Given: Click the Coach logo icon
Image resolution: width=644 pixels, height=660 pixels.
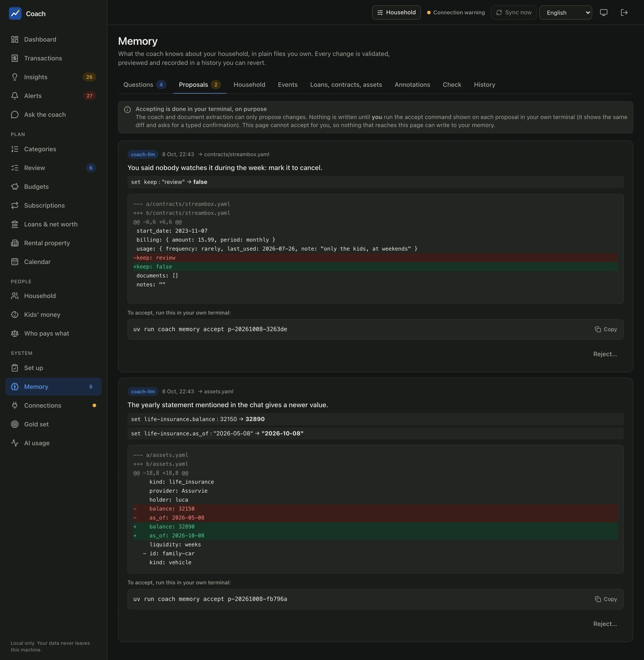Looking at the screenshot, I should pyautogui.click(x=15, y=14).
